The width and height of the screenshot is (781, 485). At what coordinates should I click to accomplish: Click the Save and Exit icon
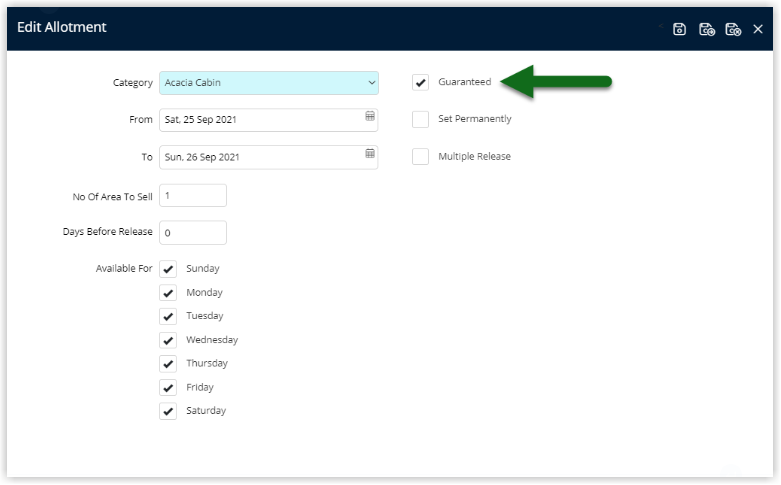point(733,29)
